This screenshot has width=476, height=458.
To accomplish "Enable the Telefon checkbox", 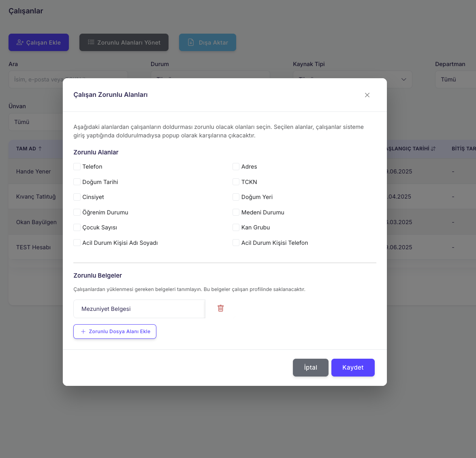I will coord(77,167).
